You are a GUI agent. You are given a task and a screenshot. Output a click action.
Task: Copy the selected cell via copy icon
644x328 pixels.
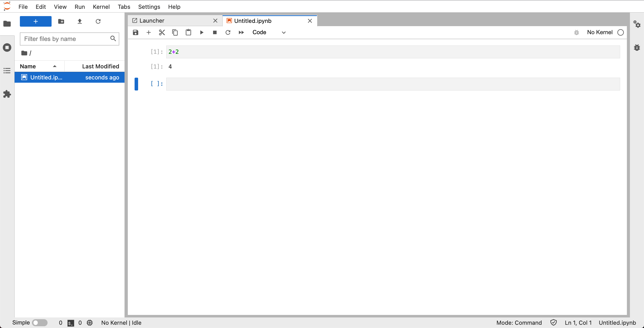(x=175, y=32)
